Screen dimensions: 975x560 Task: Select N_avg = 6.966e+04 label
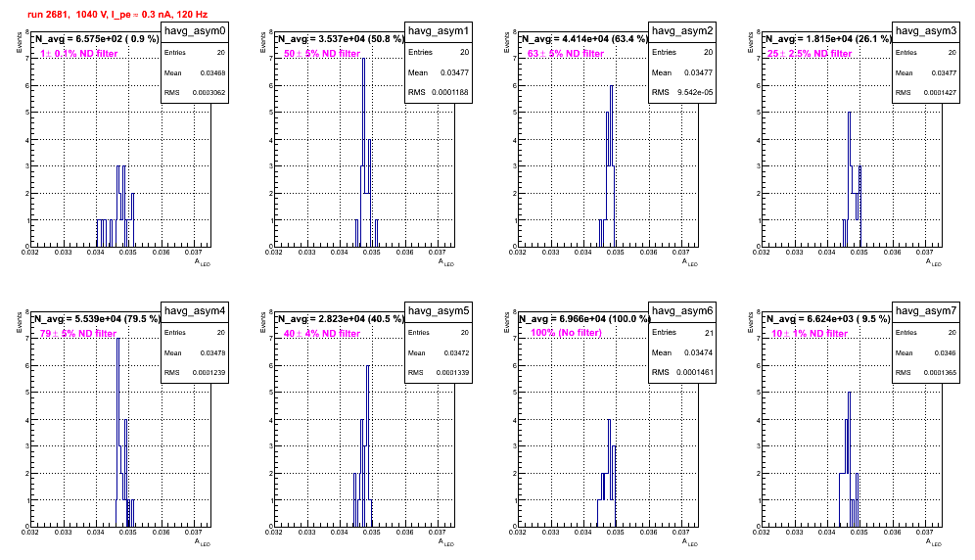click(584, 318)
